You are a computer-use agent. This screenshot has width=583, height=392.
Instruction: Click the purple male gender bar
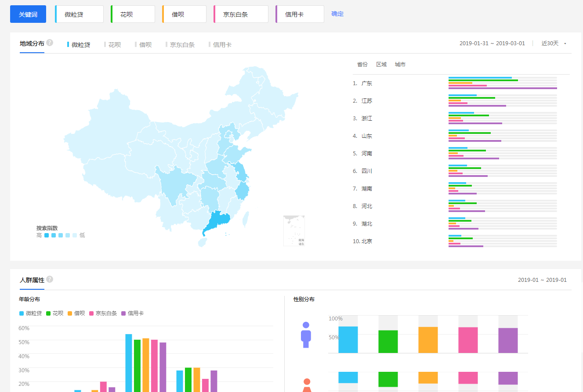tap(508, 340)
